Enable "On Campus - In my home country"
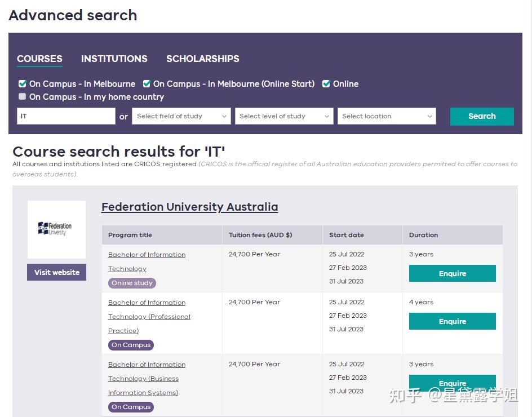Screen dimensions: 532x417 click(22, 96)
